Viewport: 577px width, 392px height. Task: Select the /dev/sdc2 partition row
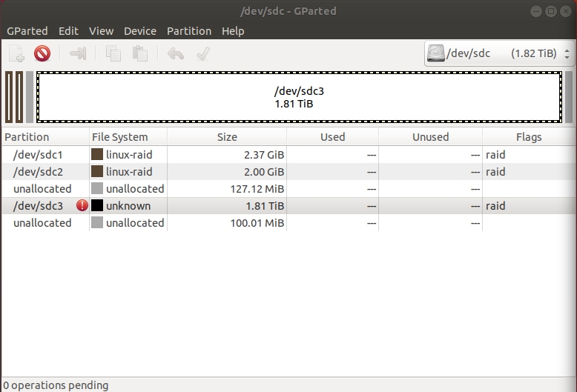[288, 171]
